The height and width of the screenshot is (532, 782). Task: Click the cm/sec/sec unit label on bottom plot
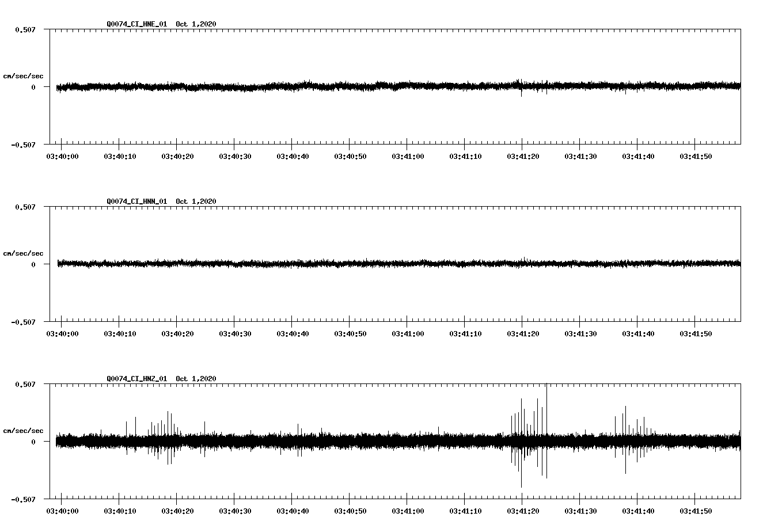point(24,430)
